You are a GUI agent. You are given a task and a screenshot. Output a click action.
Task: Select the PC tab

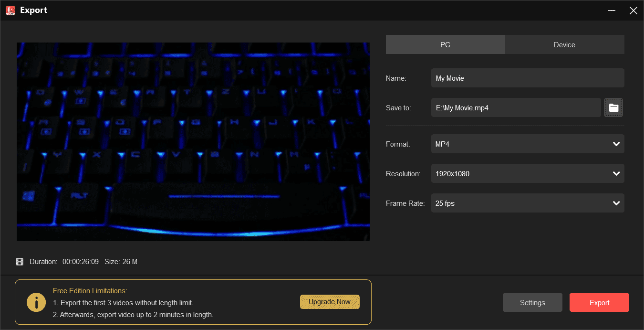tap(445, 44)
